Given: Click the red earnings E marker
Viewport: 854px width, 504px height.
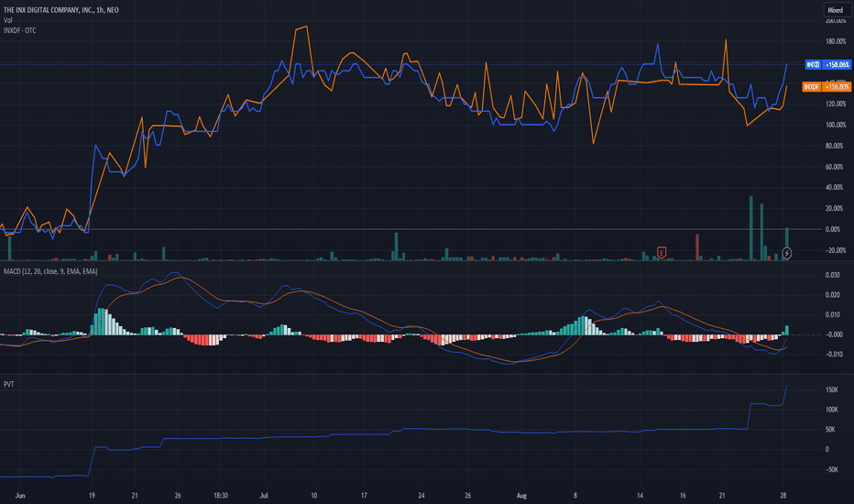Looking at the screenshot, I should tap(662, 252).
